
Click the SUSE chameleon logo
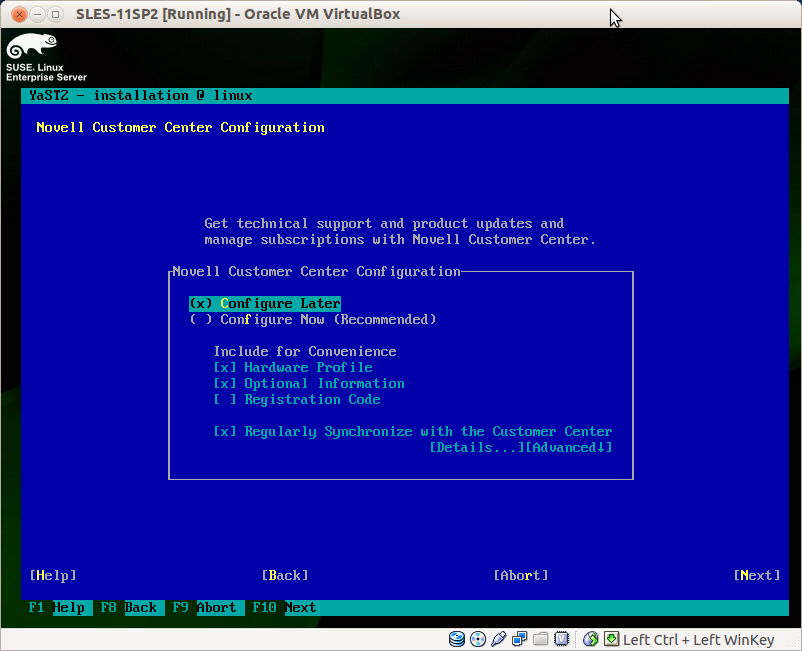click(x=32, y=46)
